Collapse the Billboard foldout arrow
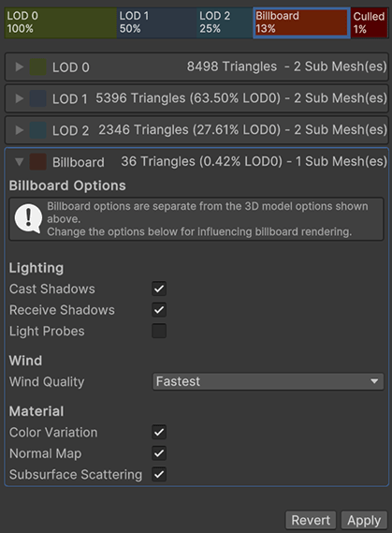Viewport: 392px width, 533px height. point(20,162)
